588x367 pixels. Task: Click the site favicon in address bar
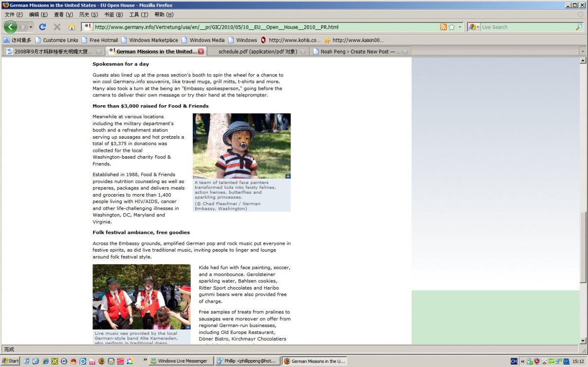[x=87, y=27]
